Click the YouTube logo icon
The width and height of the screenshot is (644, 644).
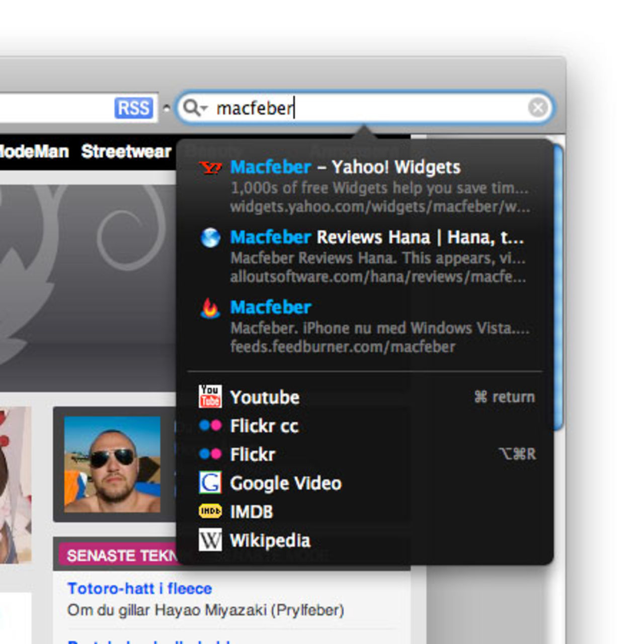210,396
